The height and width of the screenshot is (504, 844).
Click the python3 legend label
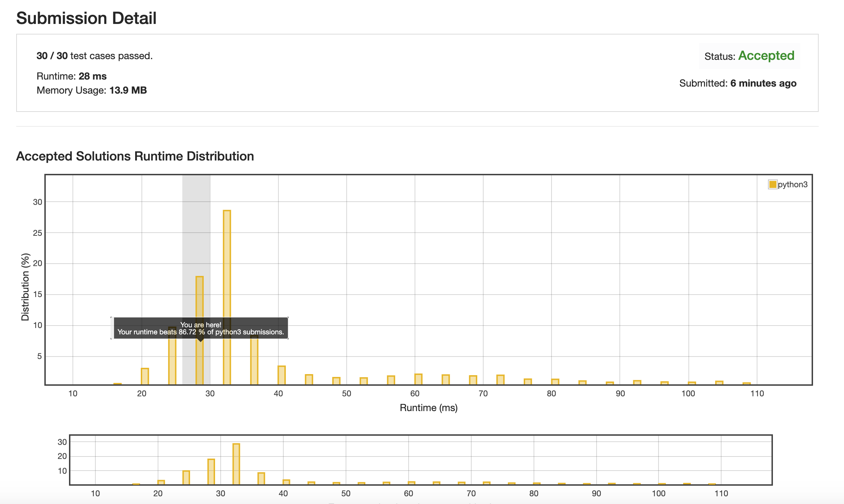coord(792,184)
